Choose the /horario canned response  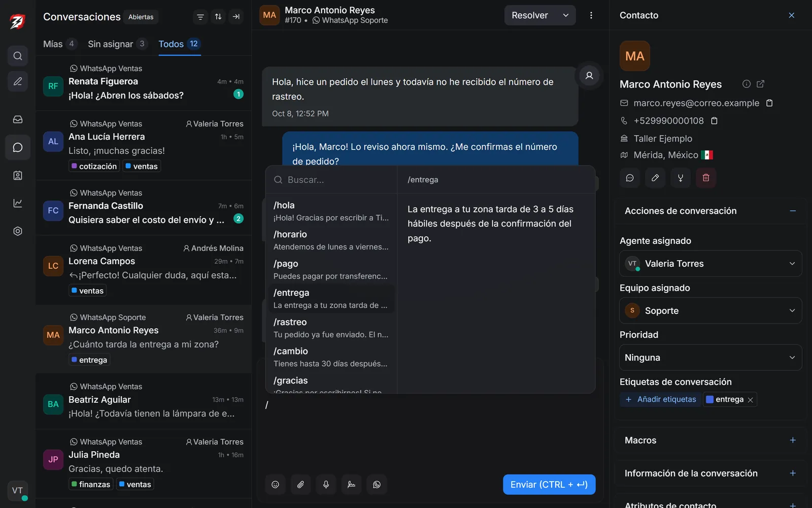click(331, 240)
